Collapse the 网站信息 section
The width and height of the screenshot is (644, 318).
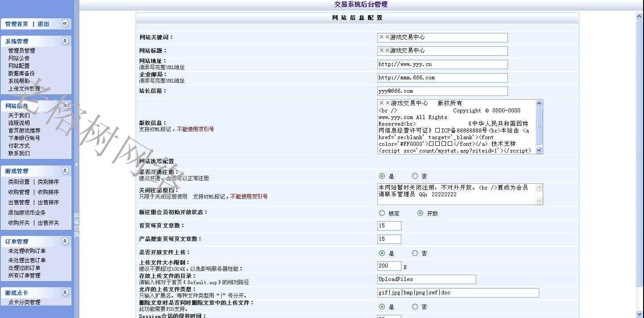tap(65, 106)
